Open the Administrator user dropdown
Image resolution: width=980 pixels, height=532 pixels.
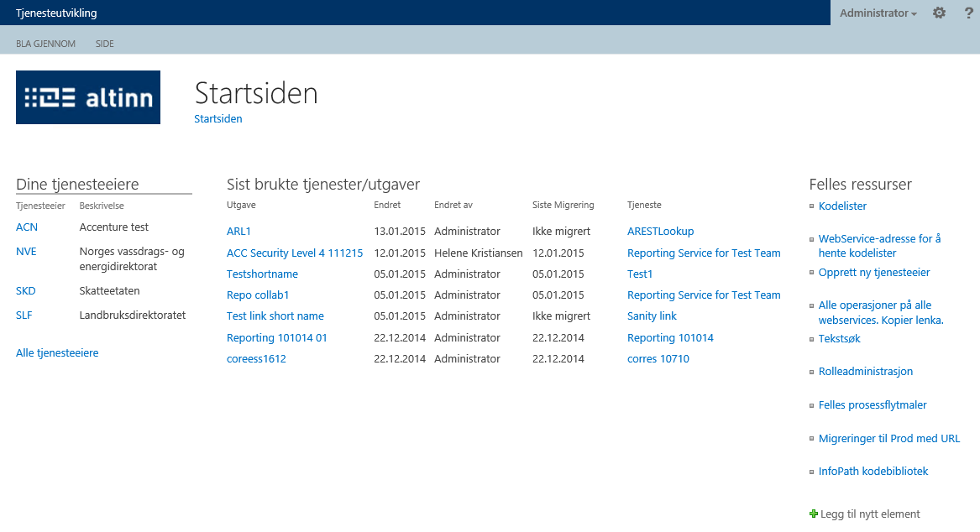878,13
